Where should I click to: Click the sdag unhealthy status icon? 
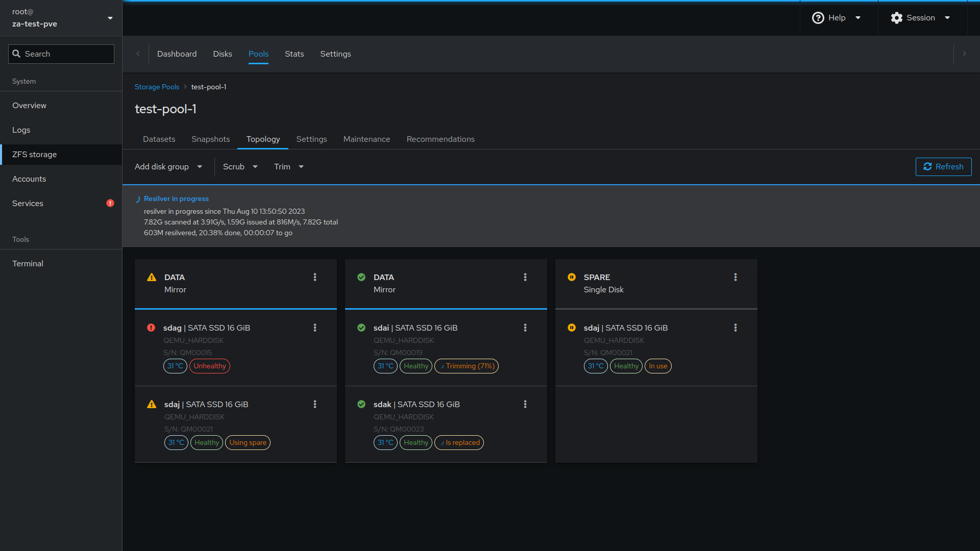point(151,328)
